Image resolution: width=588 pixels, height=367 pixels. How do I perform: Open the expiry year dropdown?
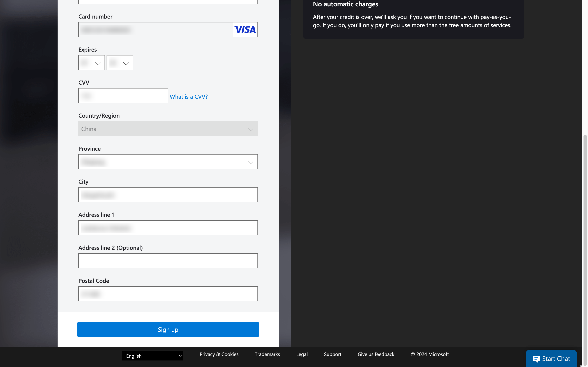tap(120, 63)
